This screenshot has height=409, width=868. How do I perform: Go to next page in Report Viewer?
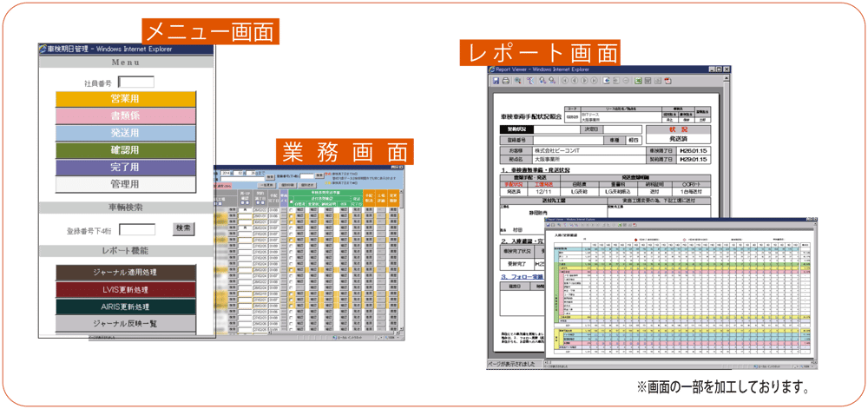[584, 81]
